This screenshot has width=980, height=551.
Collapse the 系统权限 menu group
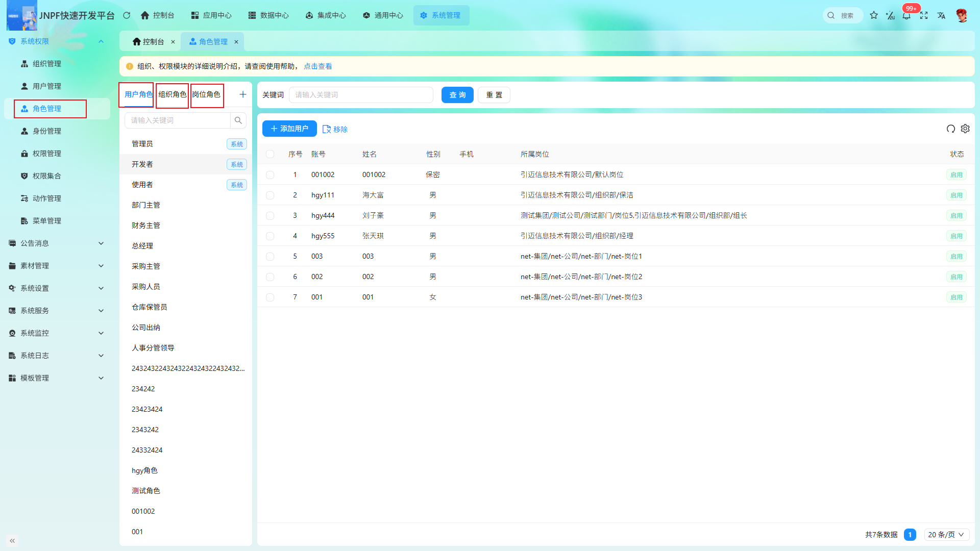pyautogui.click(x=57, y=41)
